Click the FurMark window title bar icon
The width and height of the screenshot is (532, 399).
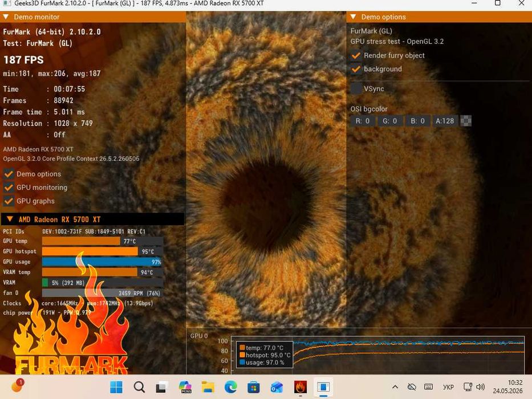pos(6,3)
